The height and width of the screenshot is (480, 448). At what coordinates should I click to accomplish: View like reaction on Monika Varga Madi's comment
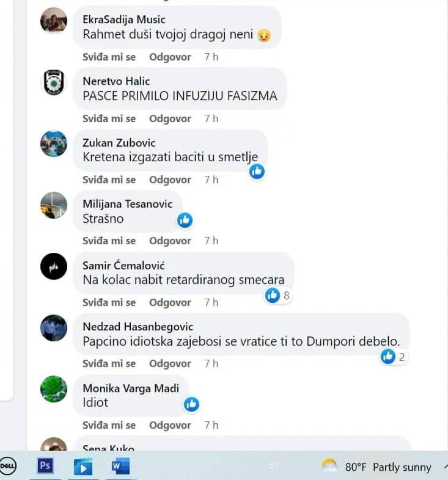point(191,404)
